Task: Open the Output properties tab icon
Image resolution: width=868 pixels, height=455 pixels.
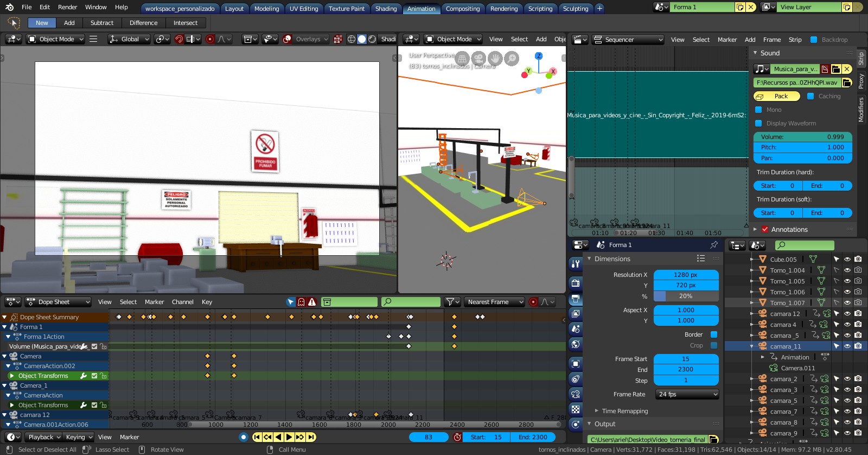Action: [x=576, y=298]
